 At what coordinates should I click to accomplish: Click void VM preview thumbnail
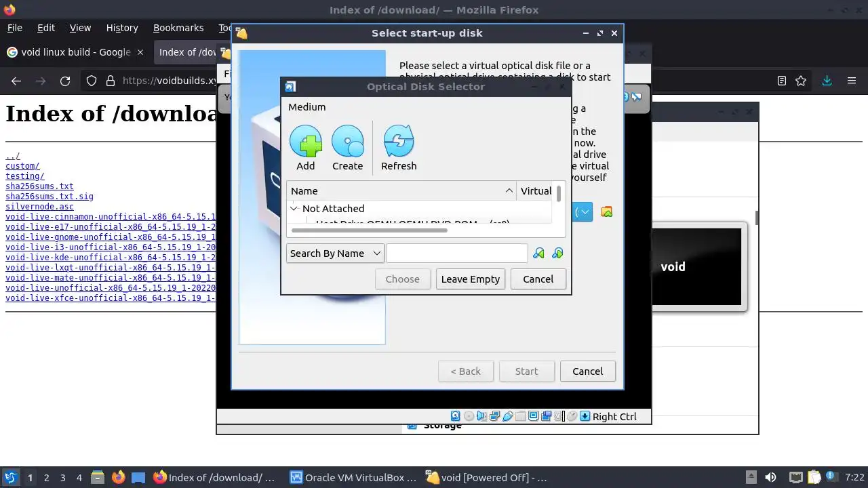696,266
